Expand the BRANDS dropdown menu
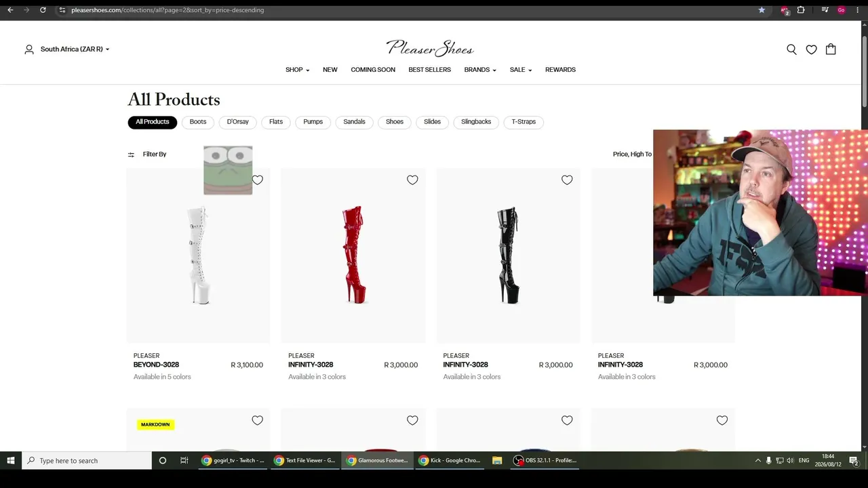868x488 pixels. [480, 70]
